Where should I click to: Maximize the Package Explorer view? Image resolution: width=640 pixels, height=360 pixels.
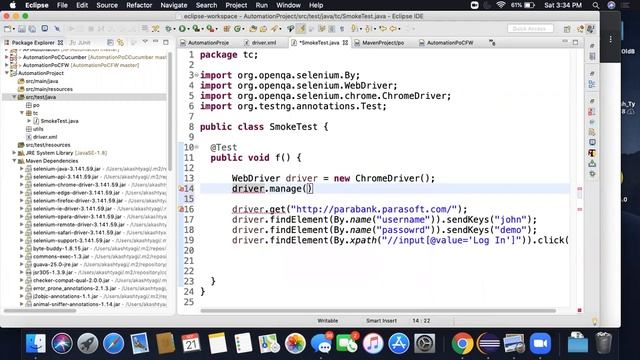point(166,42)
